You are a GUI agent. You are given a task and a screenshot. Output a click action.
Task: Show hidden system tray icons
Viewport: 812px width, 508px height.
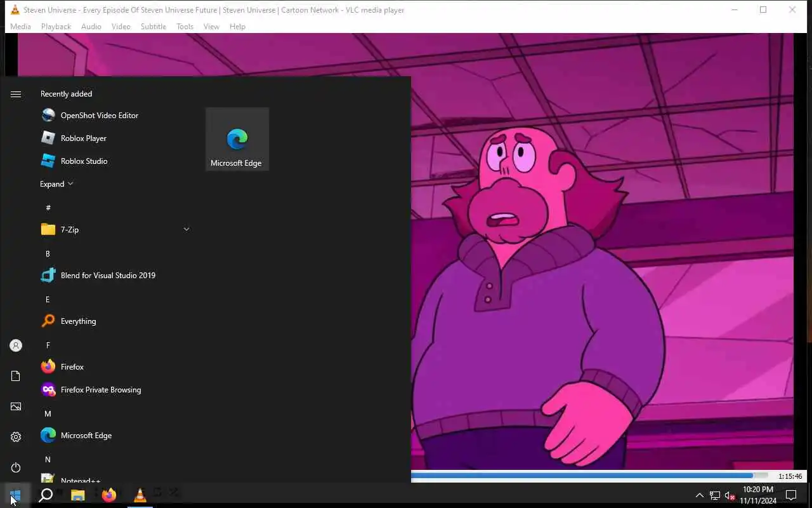pos(700,495)
